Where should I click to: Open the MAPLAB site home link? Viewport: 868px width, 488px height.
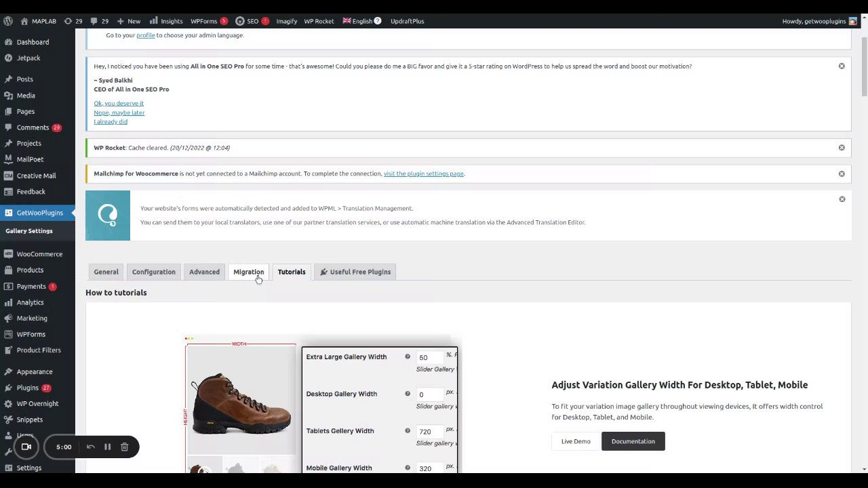tap(39, 21)
